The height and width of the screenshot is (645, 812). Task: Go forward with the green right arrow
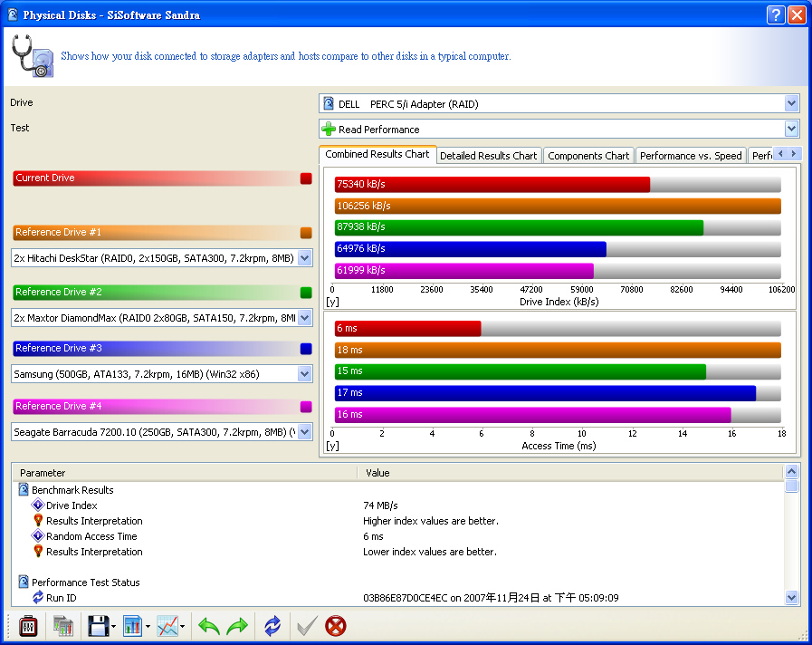point(237,626)
